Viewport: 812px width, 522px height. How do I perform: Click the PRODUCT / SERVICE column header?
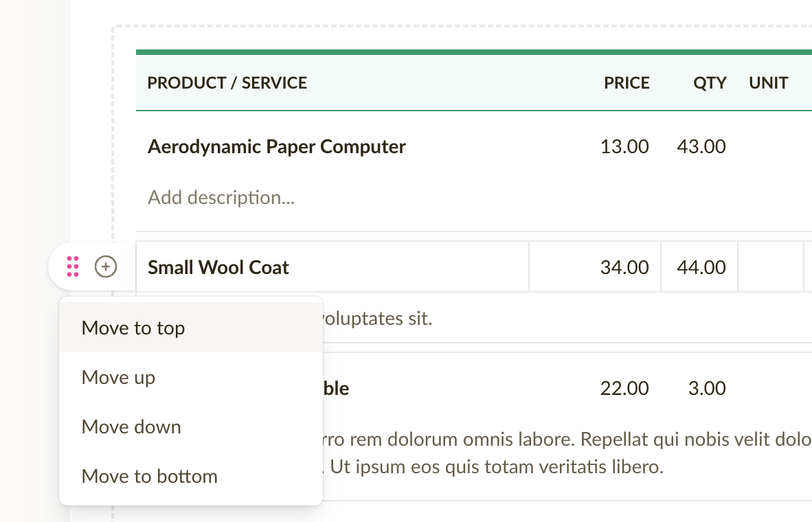pyautogui.click(x=227, y=83)
